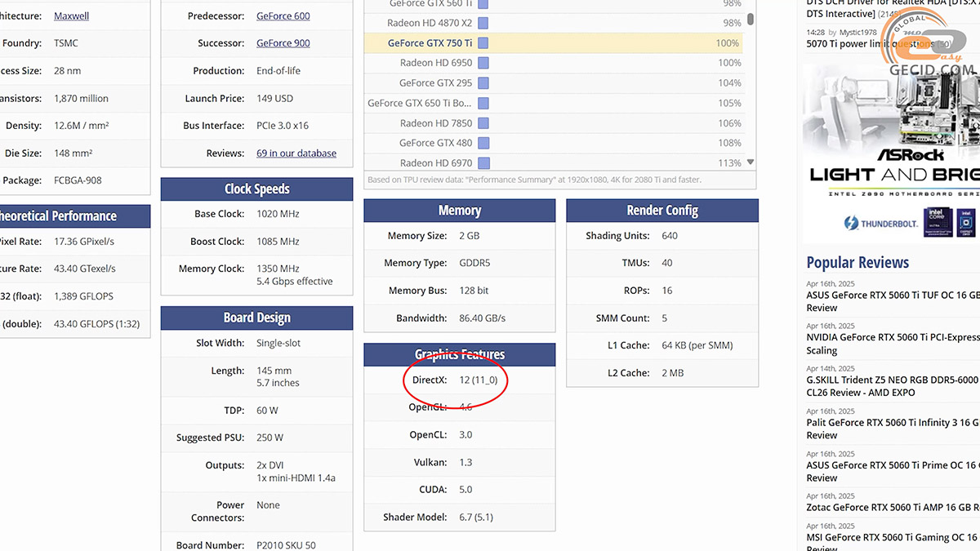Open the 69 in our database reviews link
The image size is (980, 551).
coord(296,153)
